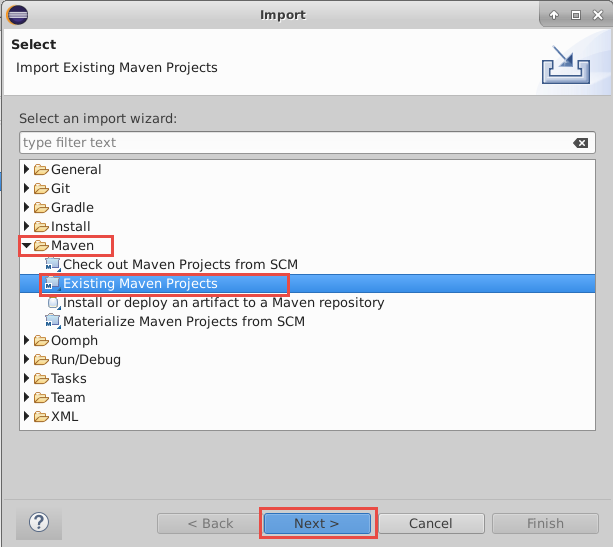
Task: Click the Next > button
Action: tap(317, 523)
